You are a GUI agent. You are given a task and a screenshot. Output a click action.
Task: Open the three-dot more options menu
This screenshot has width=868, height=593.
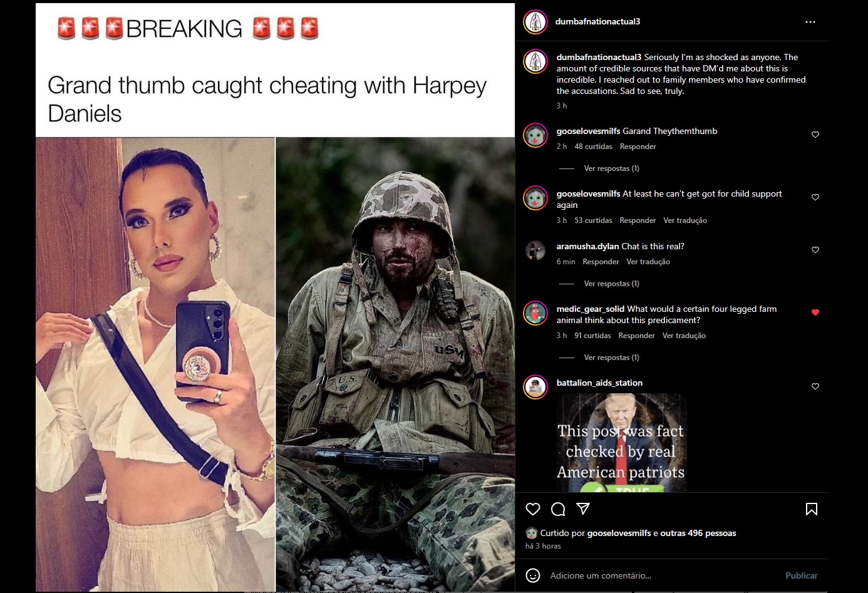tap(810, 22)
